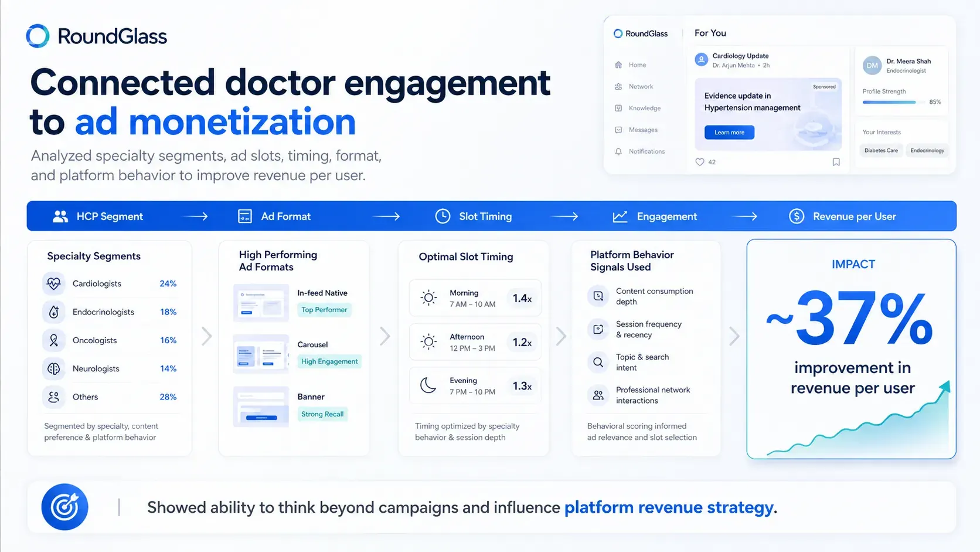The image size is (980, 552).
Task: Click the Endocrinologists 18% value
Action: click(x=168, y=312)
